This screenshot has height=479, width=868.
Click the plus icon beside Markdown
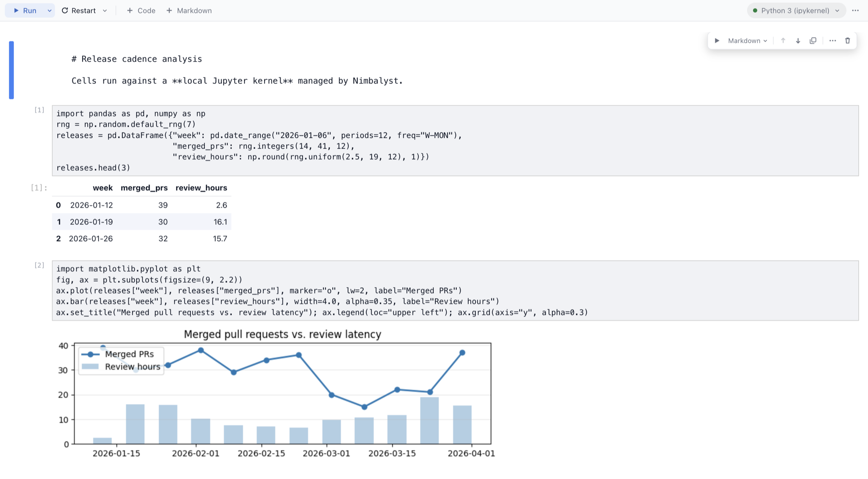[169, 11]
